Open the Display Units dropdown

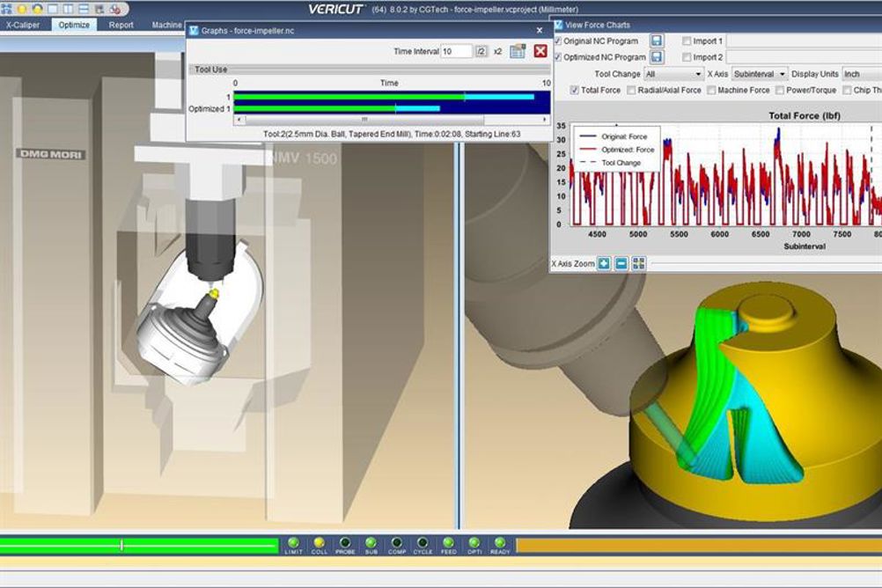pyautogui.click(x=862, y=74)
